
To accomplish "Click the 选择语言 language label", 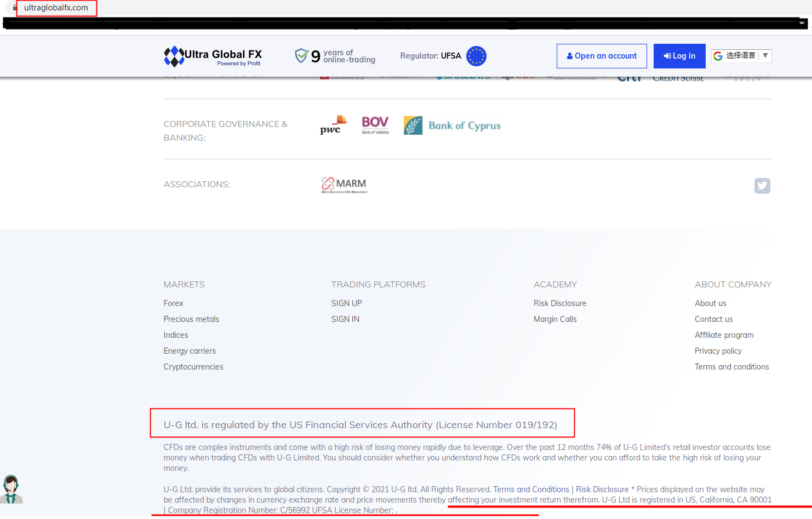I will 741,55.
